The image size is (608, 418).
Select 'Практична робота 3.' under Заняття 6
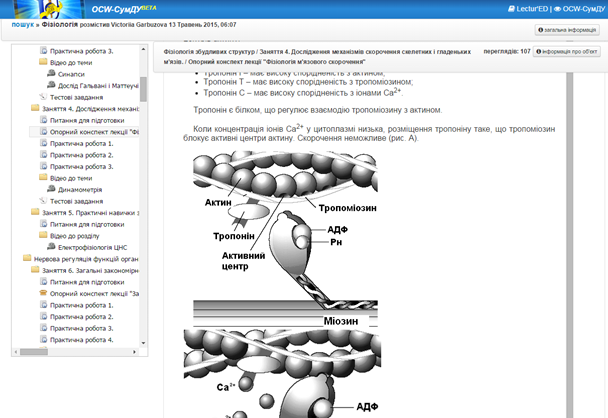click(x=81, y=328)
